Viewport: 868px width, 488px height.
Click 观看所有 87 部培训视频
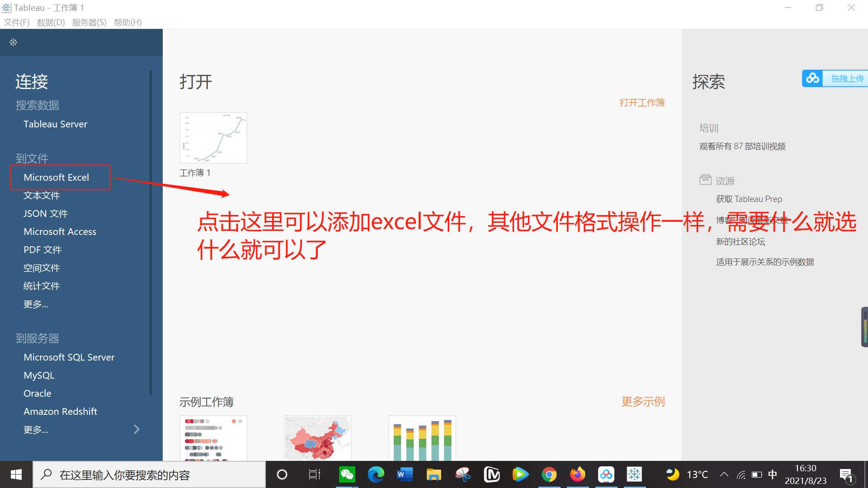tap(742, 146)
